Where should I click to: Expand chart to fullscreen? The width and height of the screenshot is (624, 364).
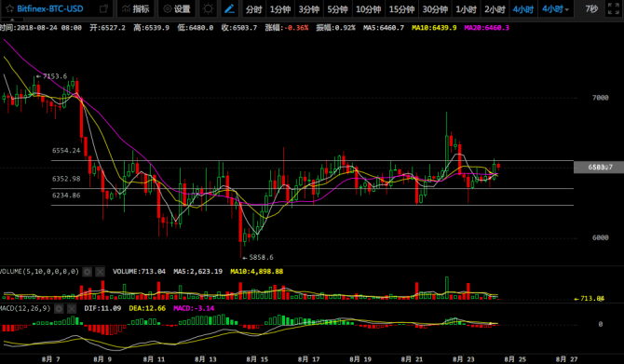(613, 8)
